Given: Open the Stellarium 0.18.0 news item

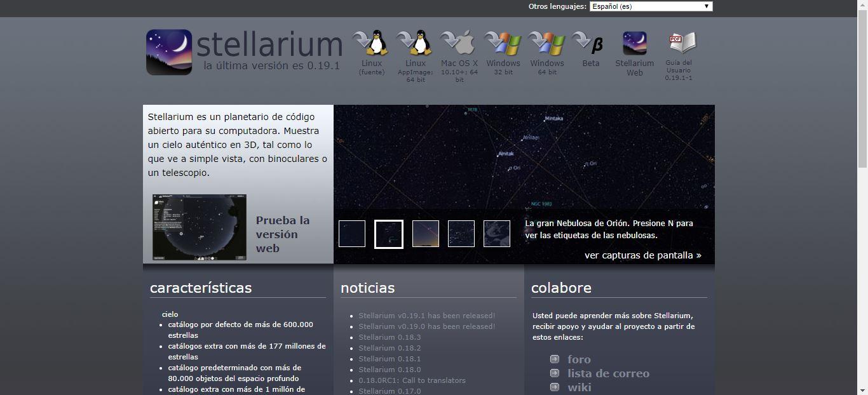Looking at the screenshot, I should coord(390,370).
